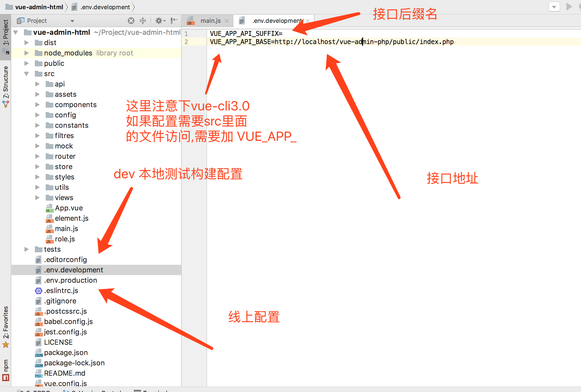
Task: Open the Project view type dropdown
Action: [x=72, y=21]
